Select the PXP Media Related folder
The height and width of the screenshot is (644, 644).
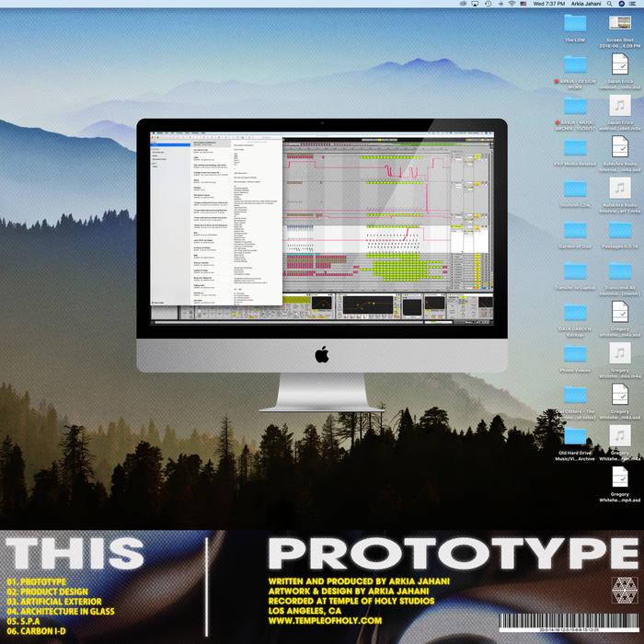coord(575,148)
